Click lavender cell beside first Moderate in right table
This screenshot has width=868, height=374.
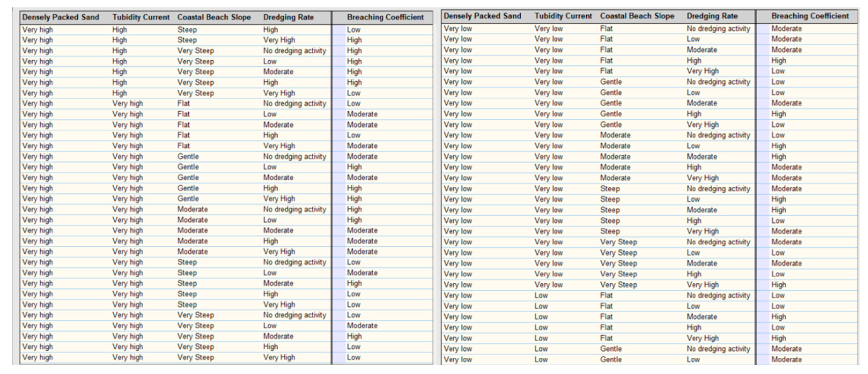coord(763,29)
